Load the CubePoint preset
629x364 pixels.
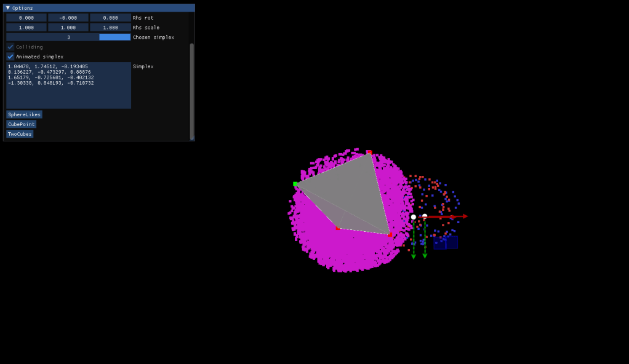tap(22, 124)
